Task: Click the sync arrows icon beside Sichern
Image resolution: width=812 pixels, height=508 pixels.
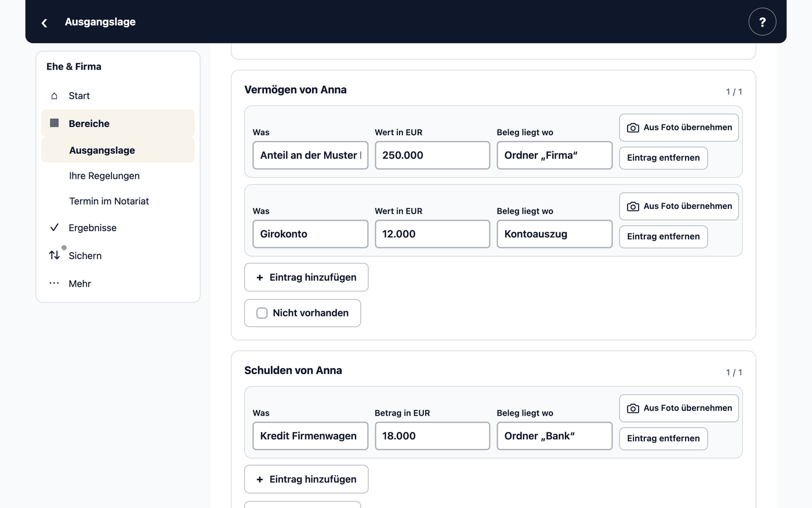Action: [55, 255]
